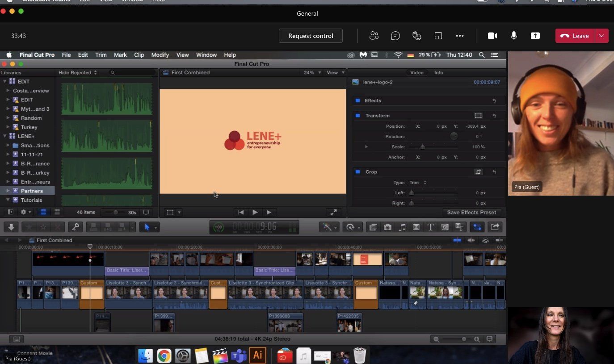Collapse the EDIT library
The height and width of the screenshot is (364, 614).
[x=5, y=81]
